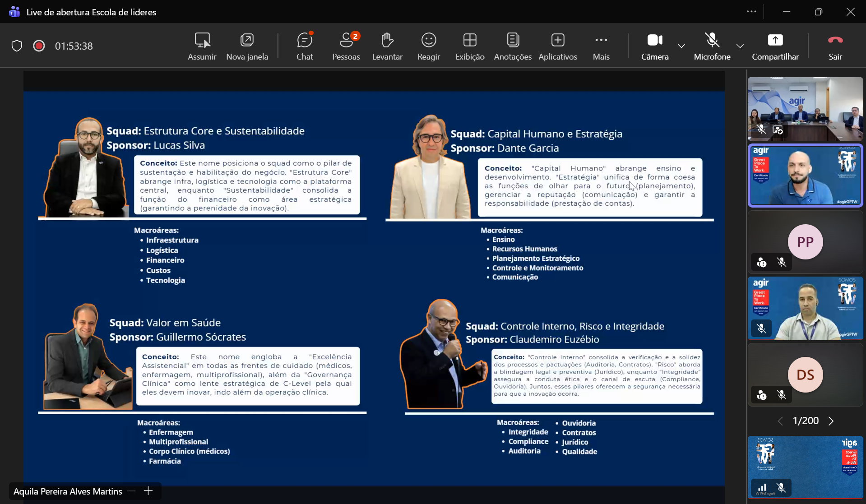This screenshot has width=866, height=504.
Task: Open Anotações meeting notes
Action: coord(513,46)
